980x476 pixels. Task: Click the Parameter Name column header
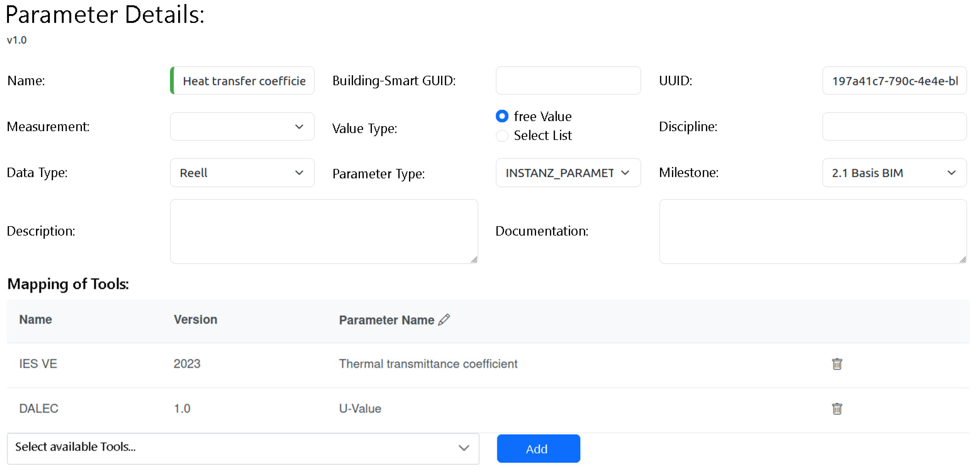click(x=386, y=320)
